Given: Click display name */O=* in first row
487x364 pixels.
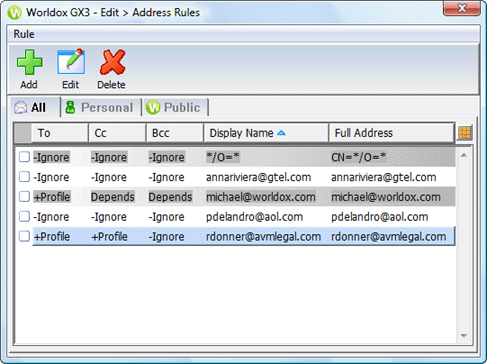Looking at the screenshot, I should click(x=223, y=157).
